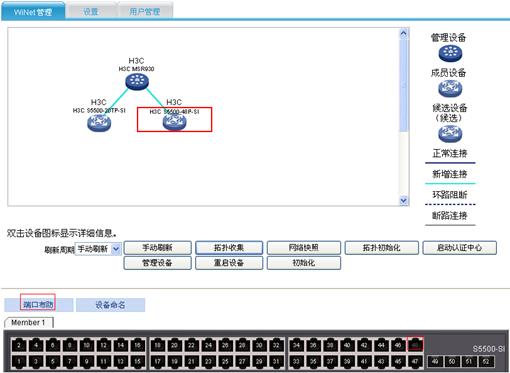Image resolution: width=510 pixels, height=373 pixels.
Task: Click the topology scrollbar up arrow
Action: (x=403, y=33)
